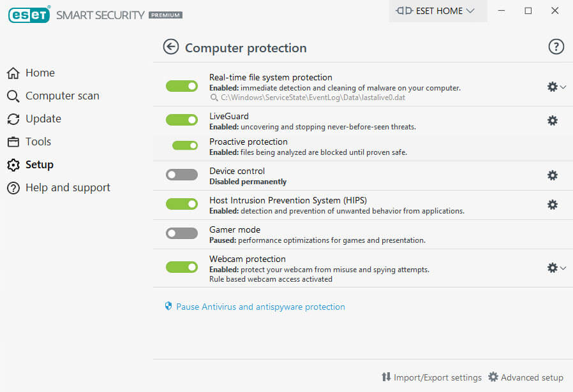Click the Import/Export settings arrows icon
The height and width of the screenshot is (392, 573).
tap(386, 377)
